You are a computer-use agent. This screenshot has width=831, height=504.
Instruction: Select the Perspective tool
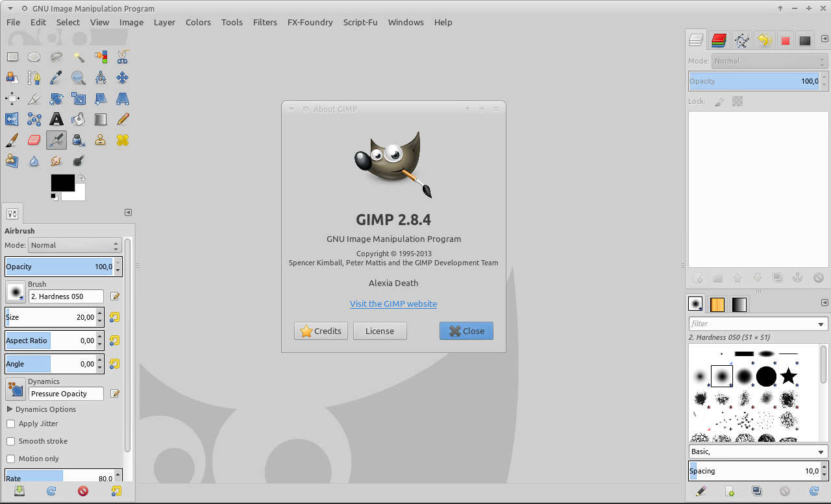123,99
